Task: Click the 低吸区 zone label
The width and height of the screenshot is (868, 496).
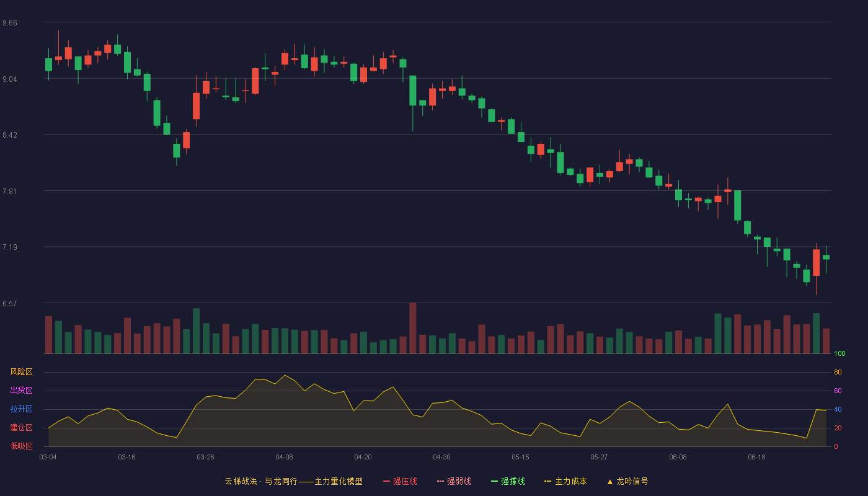Action: point(21,446)
